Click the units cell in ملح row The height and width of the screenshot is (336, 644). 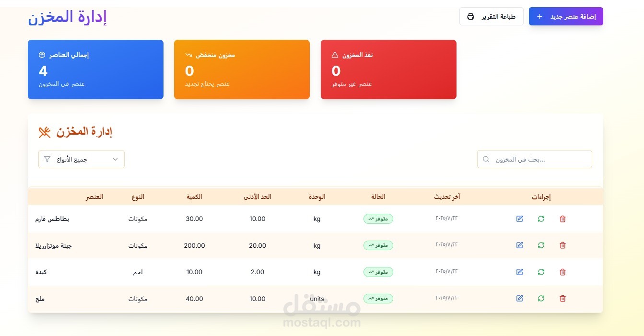(x=317, y=299)
